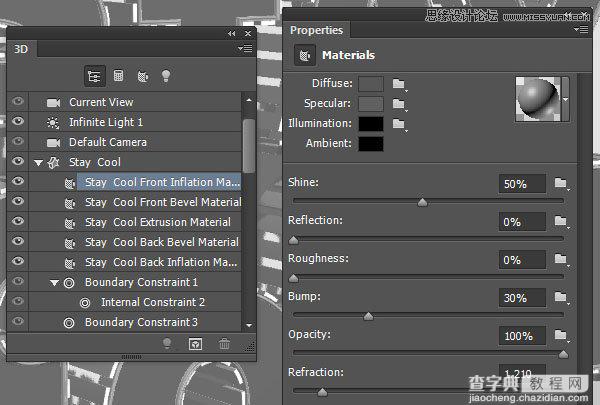Click the Reflection slider handle

293,240
